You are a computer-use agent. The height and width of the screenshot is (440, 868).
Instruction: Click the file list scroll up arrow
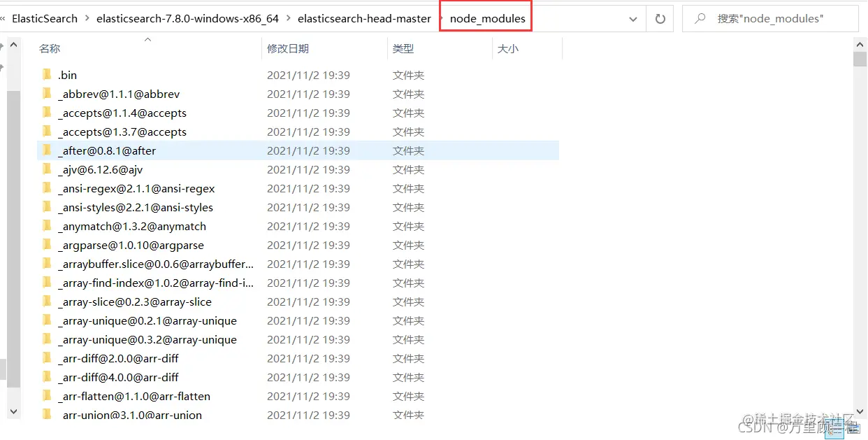[860, 43]
